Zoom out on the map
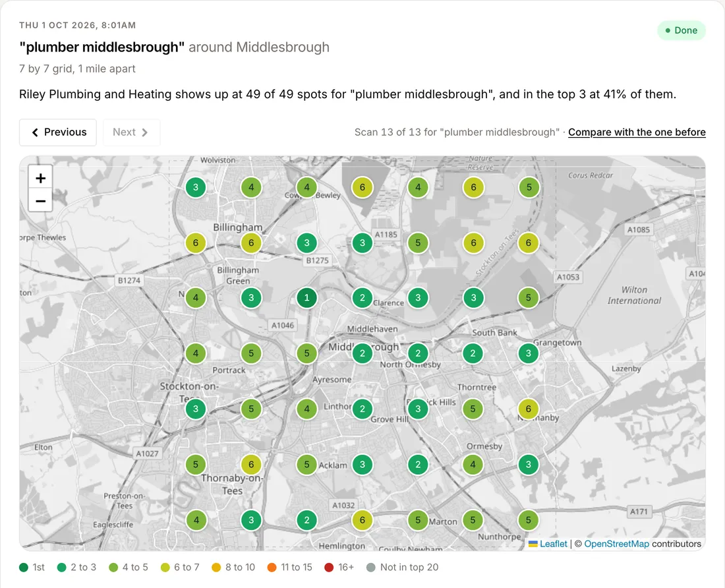Viewport: 725px width, 588px height. click(x=40, y=201)
